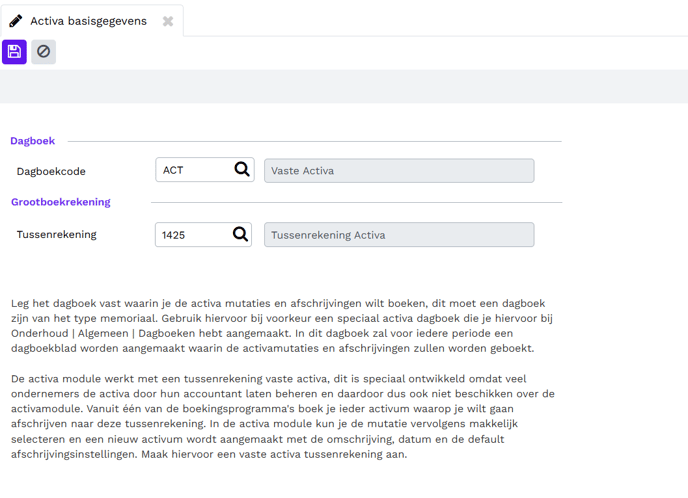Select the Dagboek section heading

tap(32, 141)
